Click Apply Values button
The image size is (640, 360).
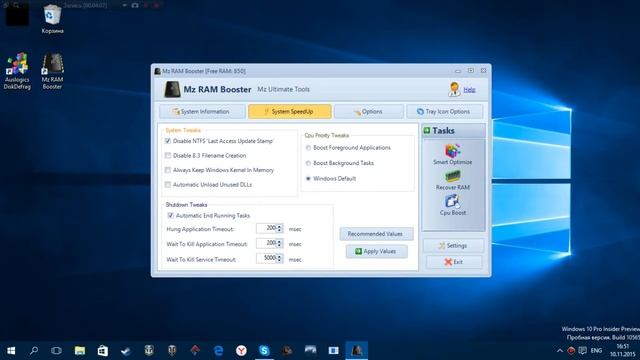[376, 251]
